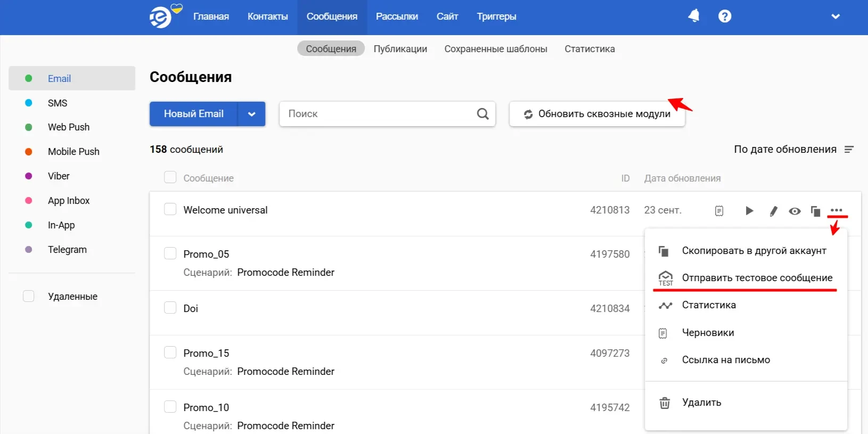Preview Welcome universal with the eye icon
Image resolution: width=868 pixels, height=434 pixels.
tap(795, 211)
